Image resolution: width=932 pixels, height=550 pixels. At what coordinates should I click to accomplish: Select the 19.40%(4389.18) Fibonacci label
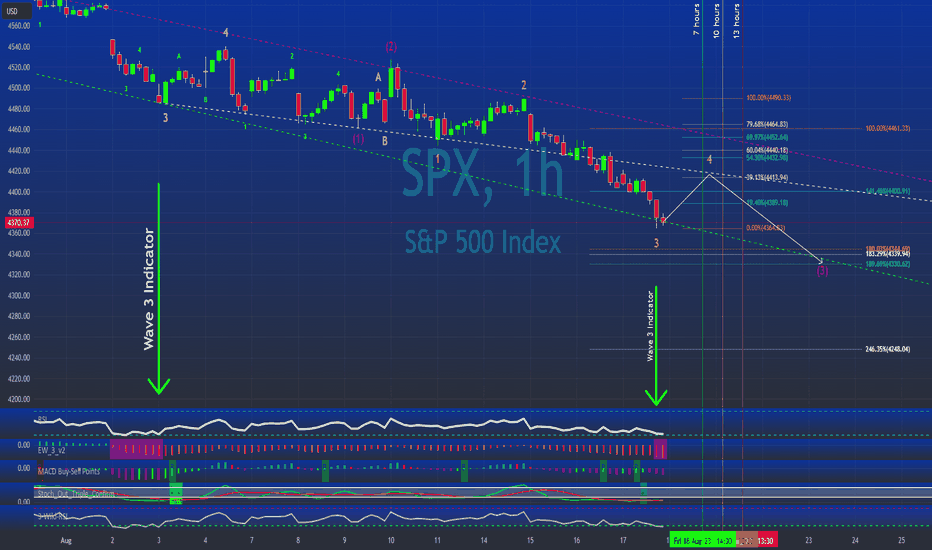(767, 203)
